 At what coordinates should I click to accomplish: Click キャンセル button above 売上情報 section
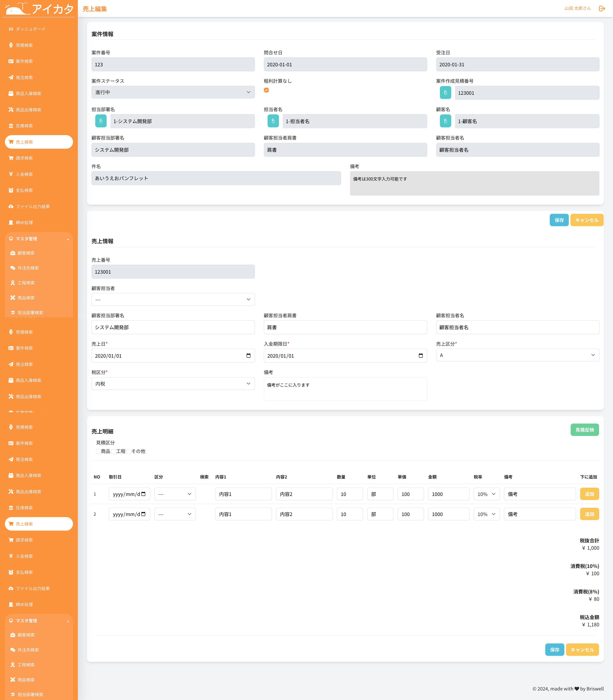point(587,220)
